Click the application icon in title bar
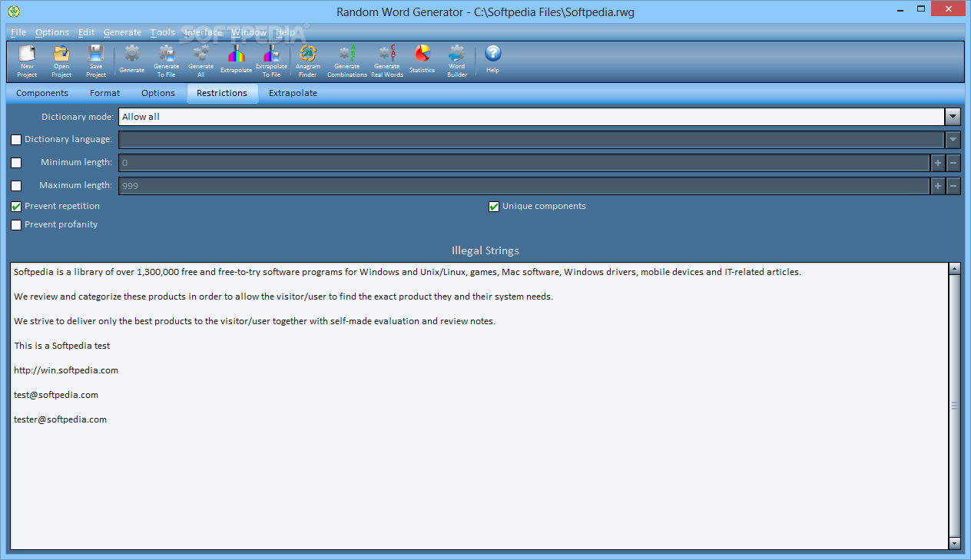This screenshot has width=971, height=560. (13, 12)
